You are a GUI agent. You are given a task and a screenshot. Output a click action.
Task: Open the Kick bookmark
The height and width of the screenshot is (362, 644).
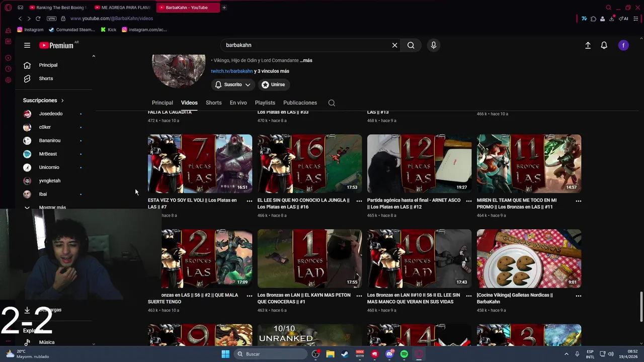(109, 30)
